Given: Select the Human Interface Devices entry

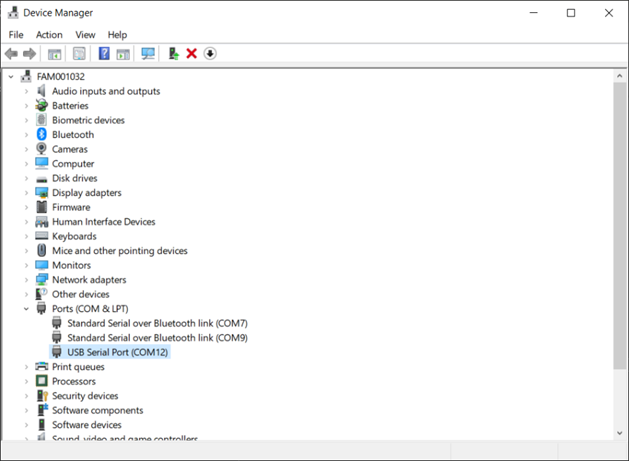Looking at the screenshot, I should (x=103, y=222).
